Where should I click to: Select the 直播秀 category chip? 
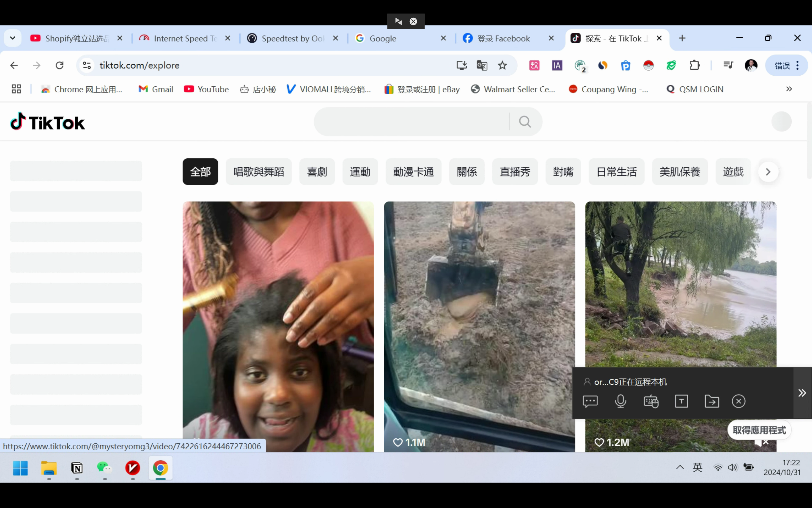515,172
